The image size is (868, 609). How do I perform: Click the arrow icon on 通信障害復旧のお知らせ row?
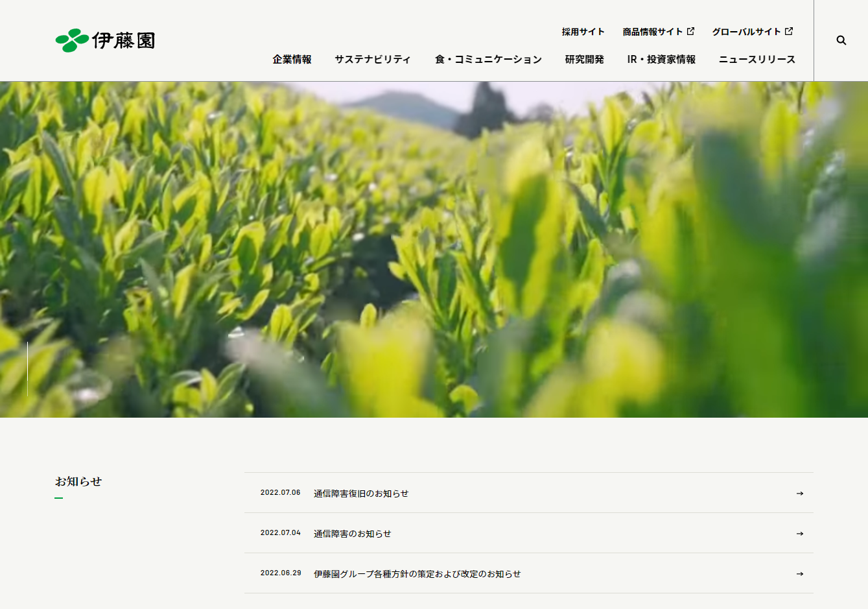click(799, 493)
